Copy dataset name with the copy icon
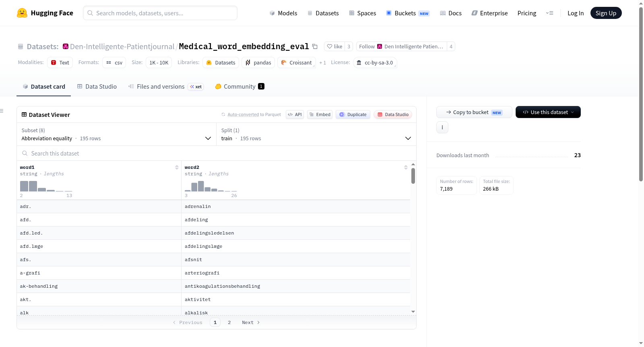Viewport: 644px width, 347px height. [315, 47]
